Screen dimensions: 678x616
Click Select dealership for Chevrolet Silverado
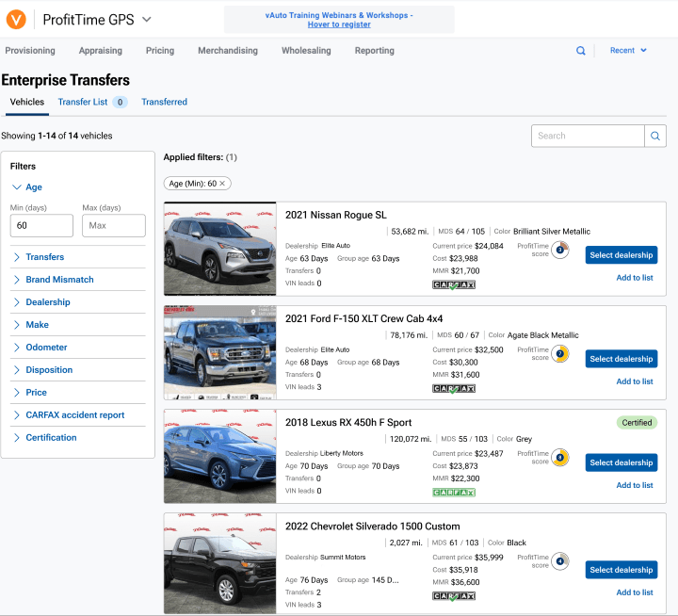621,570
